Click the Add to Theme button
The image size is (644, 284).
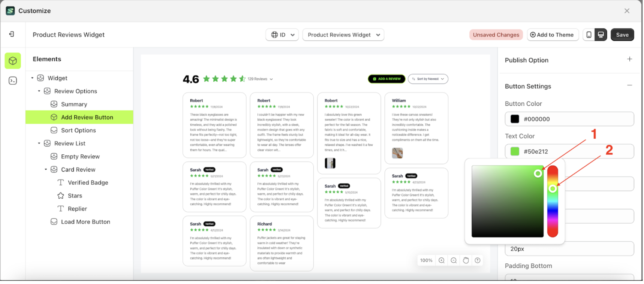(x=553, y=35)
